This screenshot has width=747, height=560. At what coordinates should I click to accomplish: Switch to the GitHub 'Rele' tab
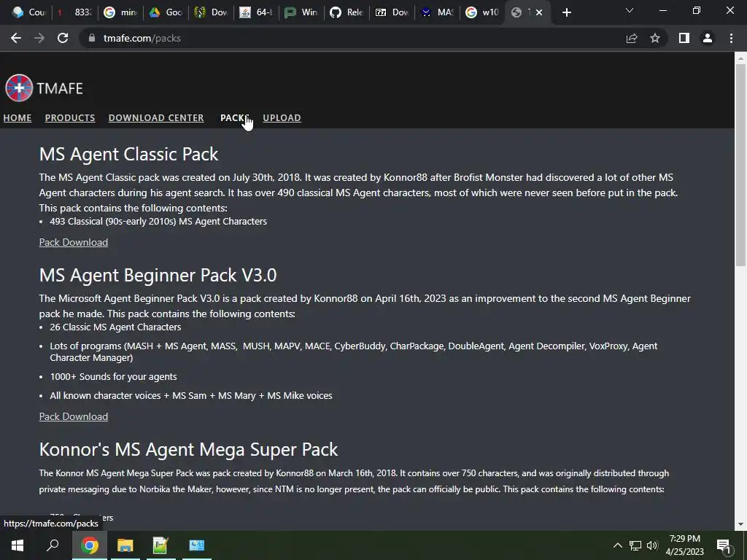[347, 12]
